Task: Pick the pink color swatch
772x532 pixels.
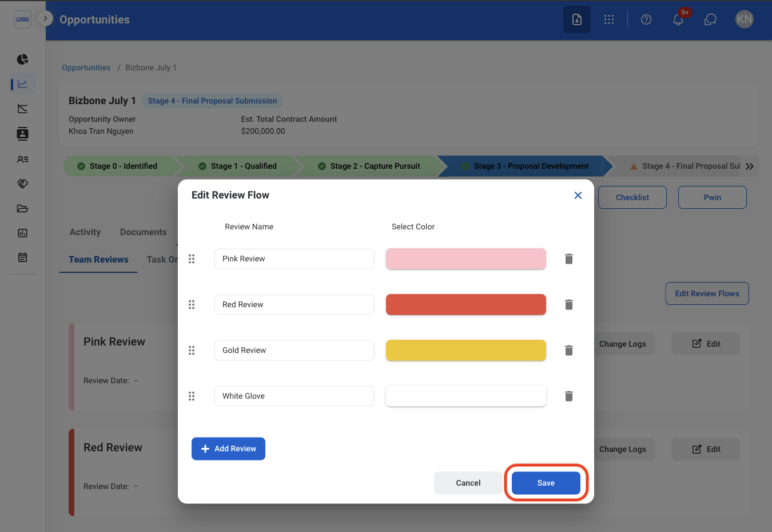Action: pyautogui.click(x=466, y=259)
